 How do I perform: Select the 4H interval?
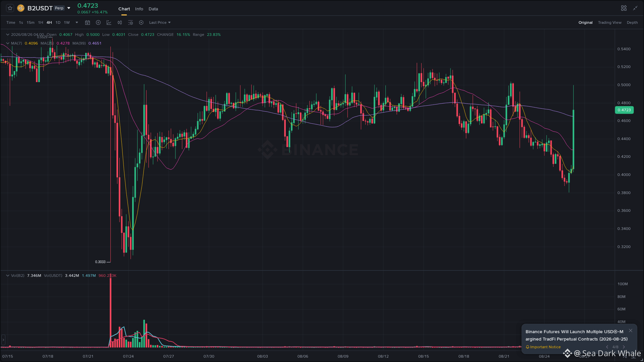tap(49, 22)
